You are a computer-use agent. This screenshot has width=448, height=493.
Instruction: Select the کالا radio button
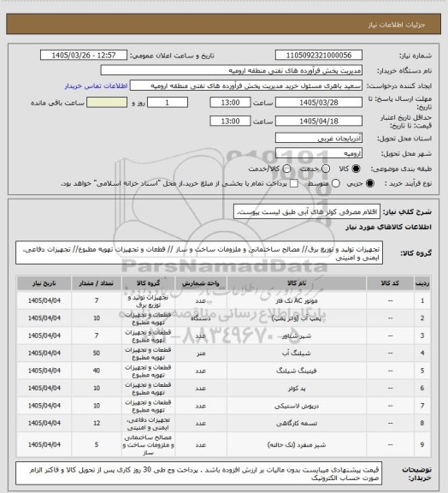[x=356, y=169]
